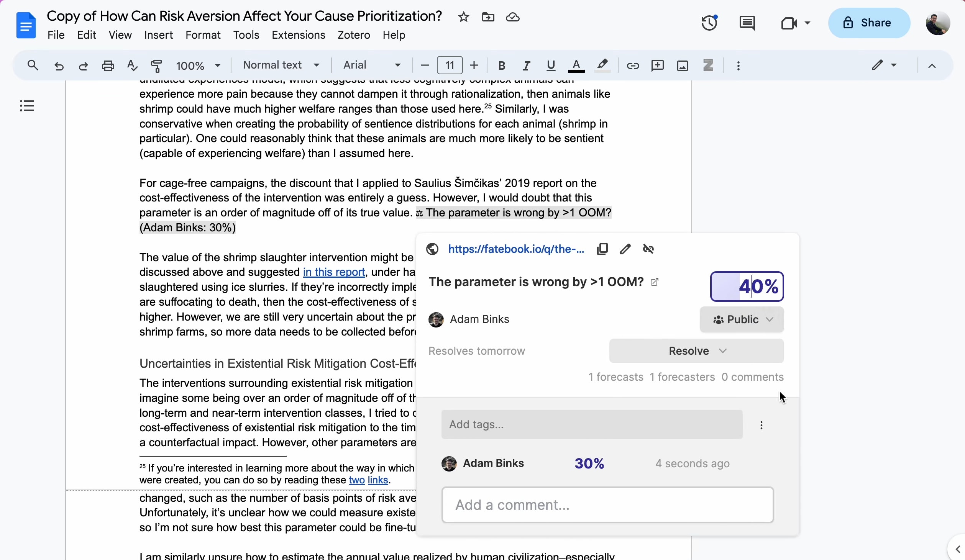Open the highlight color picker
Viewport: 965px width, 560px height.
[x=602, y=65]
